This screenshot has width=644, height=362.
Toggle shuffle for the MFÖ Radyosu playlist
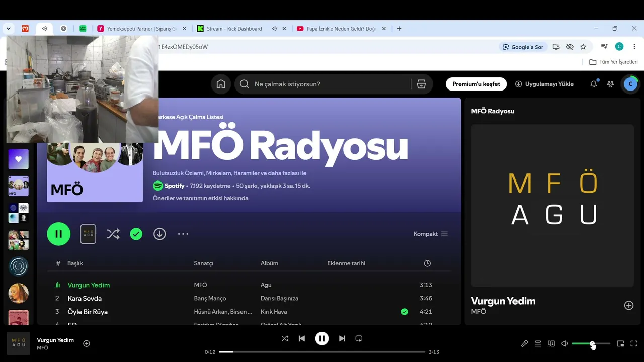point(113,234)
